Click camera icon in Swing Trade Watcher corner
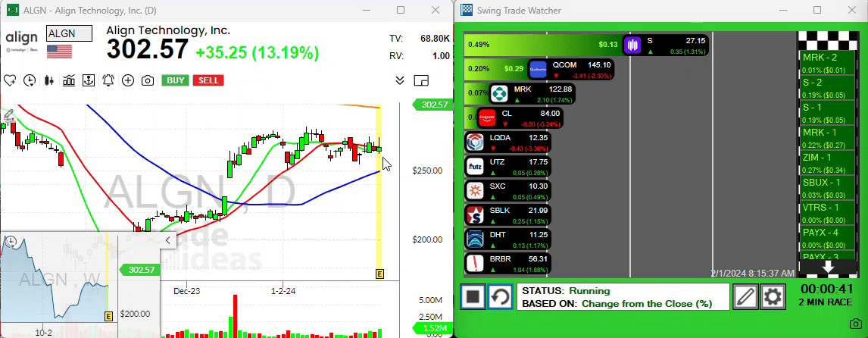This screenshot has width=868, height=338. [855, 324]
